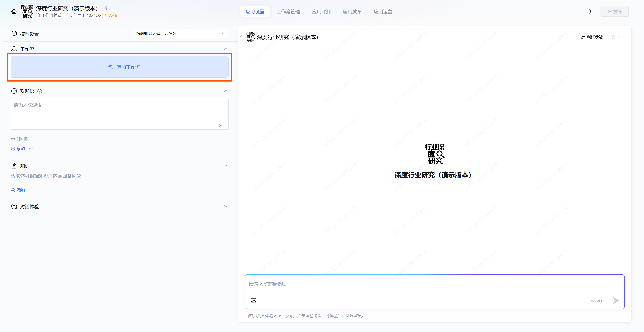Collapse the 知识 section
This screenshot has width=644, height=332.
coord(226,166)
